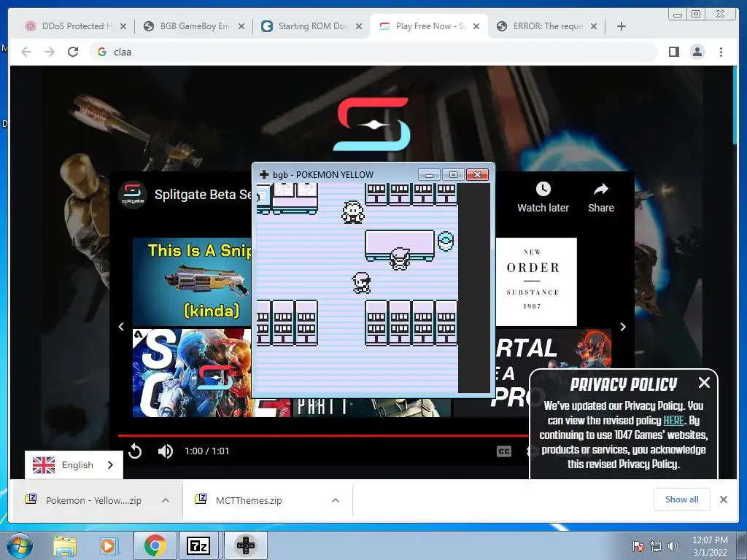Viewport: 747px width, 560px height.
Task: Close the Starting ROM Download tab
Action: point(359,26)
